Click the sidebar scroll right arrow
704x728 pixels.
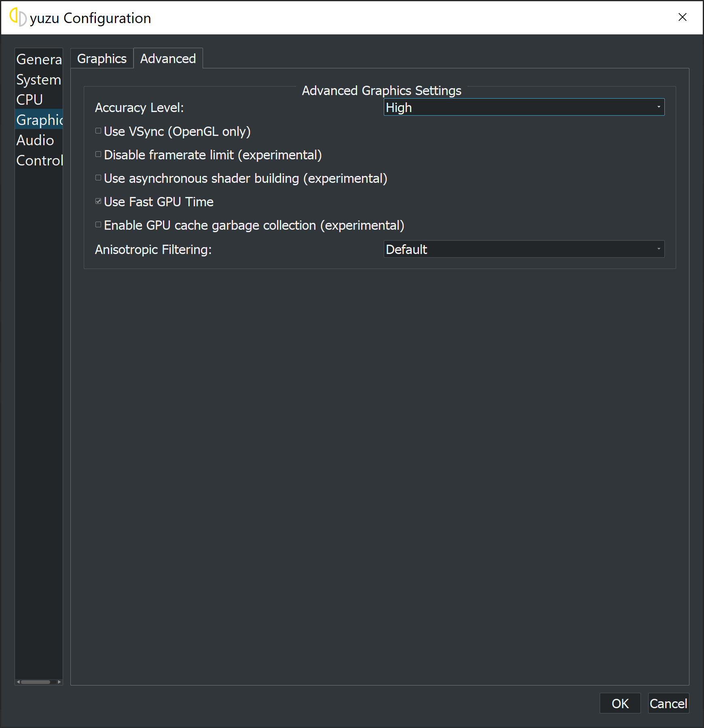click(59, 682)
